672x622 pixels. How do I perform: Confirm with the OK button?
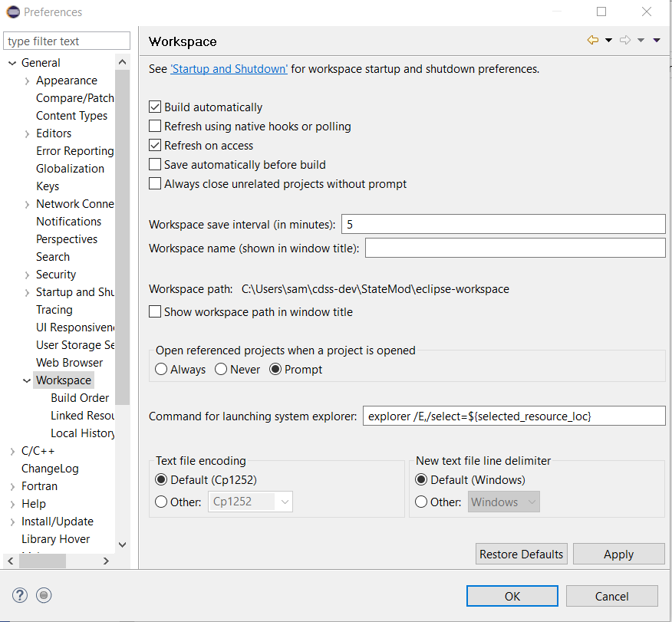pyautogui.click(x=512, y=596)
